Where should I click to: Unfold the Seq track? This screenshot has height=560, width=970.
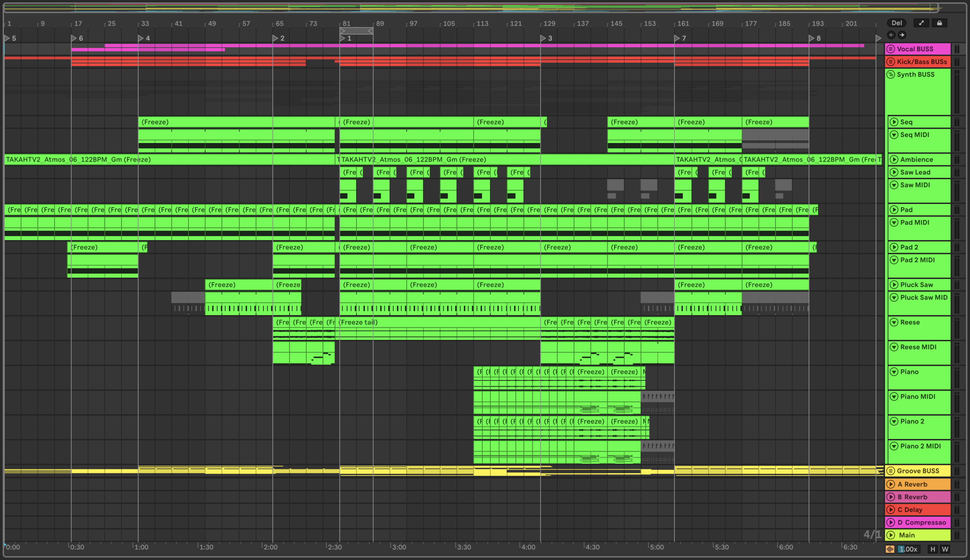894,122
